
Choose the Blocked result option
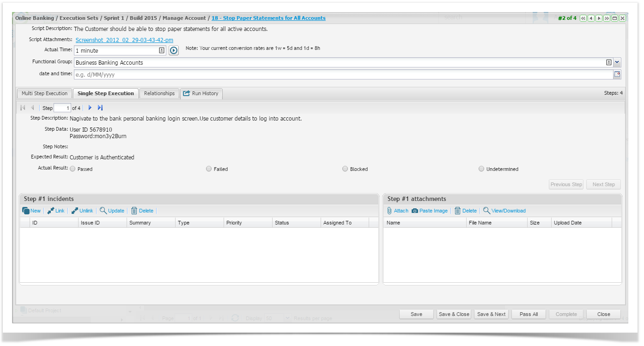coord(345,169)
